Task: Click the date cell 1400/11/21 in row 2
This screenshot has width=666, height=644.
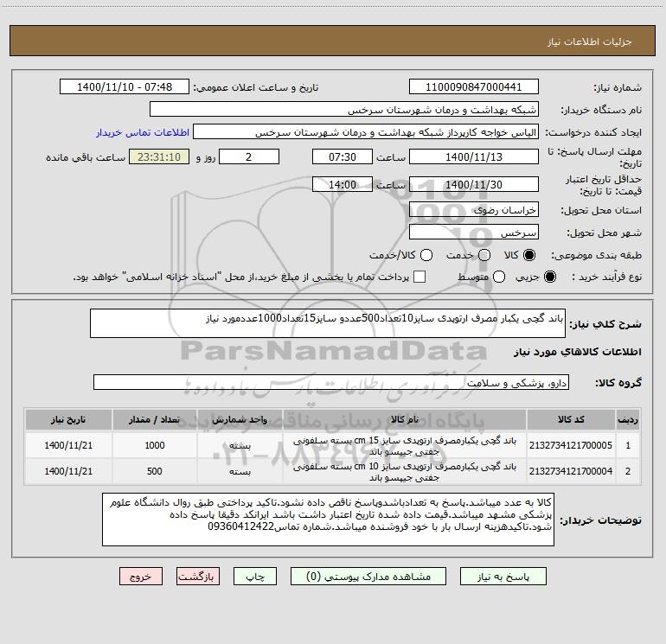Action: click(x=68, y=471)
